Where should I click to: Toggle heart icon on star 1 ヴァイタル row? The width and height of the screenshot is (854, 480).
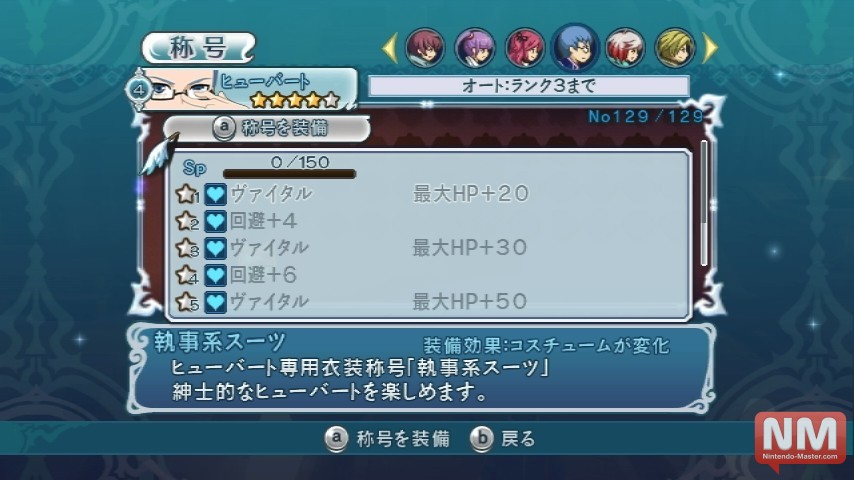(x=216, y=195)
